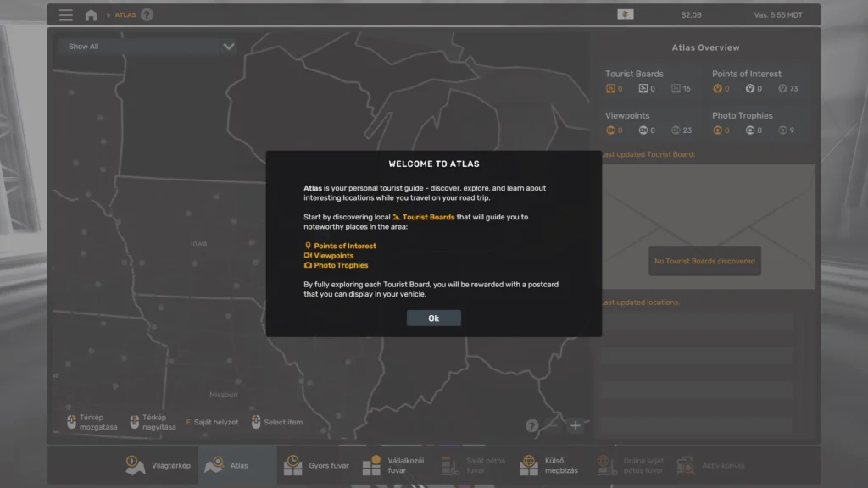Click the Show All dropdown chevron
The width and height of the screenshot is (868, 488).
[x=229, y=47]
